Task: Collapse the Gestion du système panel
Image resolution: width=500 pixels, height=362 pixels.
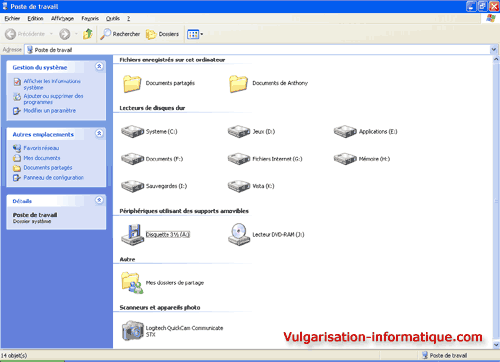Action: coord(99,66)
